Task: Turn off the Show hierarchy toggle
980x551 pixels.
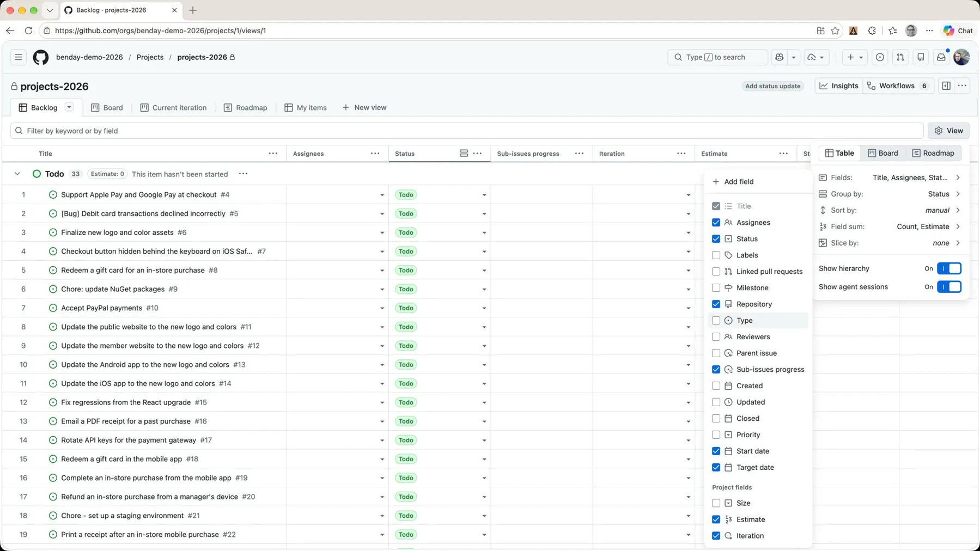Action: coord(949,268)
